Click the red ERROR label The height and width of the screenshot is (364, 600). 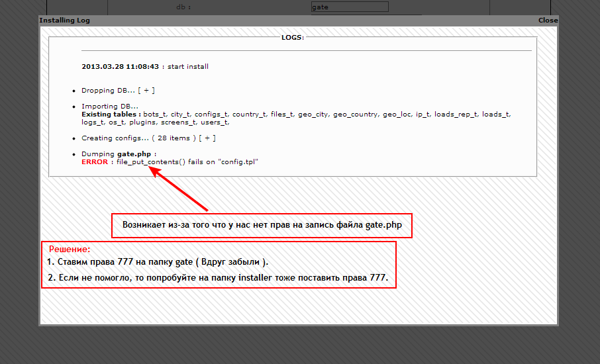click(95, 162)
